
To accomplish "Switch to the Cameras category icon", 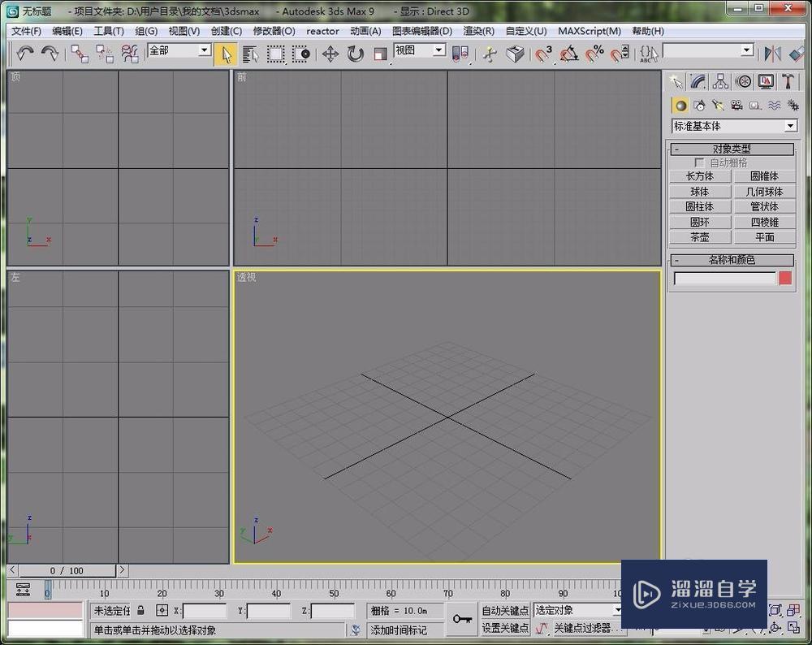I will click(x=736, y=106).
